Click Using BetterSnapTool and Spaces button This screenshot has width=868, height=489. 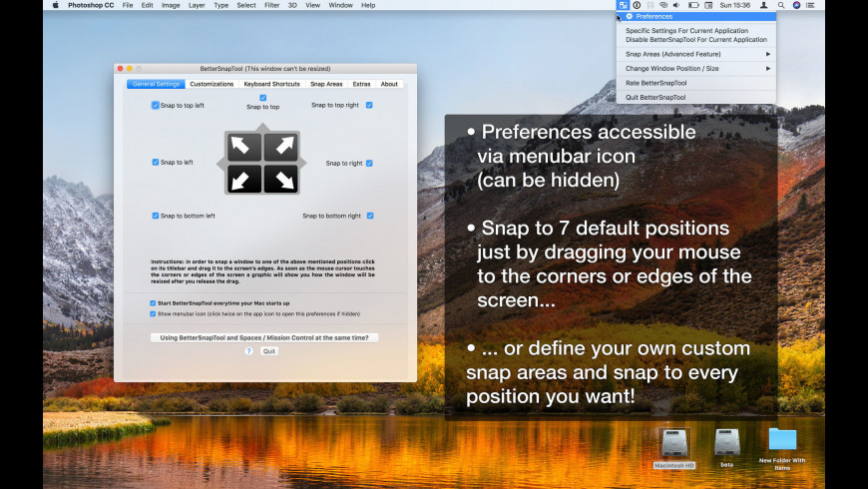[x=264, y=337]
